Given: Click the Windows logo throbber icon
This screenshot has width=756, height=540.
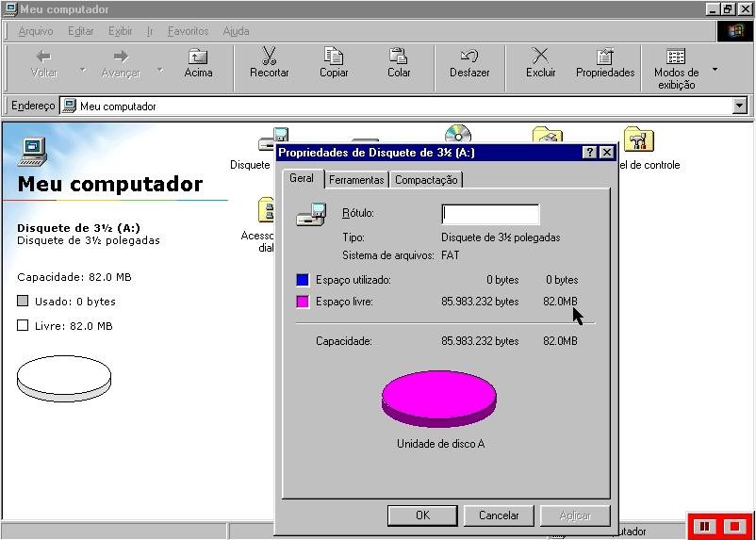Looking at the screenshot, I should 734,31.
